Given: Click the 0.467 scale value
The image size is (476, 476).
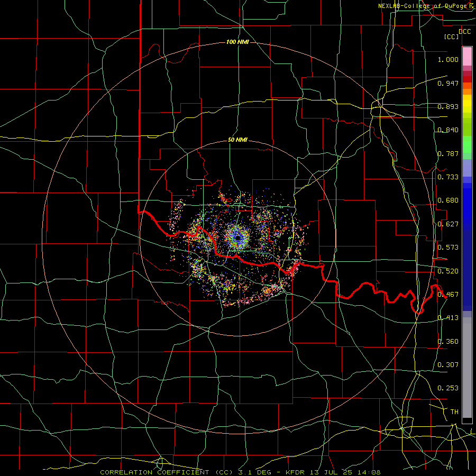Looking at the screenshot, I should pos(448,295).
